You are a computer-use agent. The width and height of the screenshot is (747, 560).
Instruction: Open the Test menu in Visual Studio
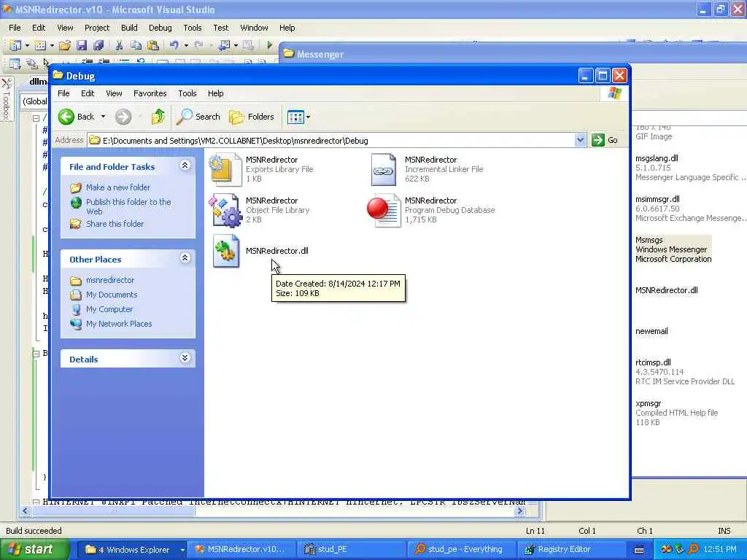[220, 28]
